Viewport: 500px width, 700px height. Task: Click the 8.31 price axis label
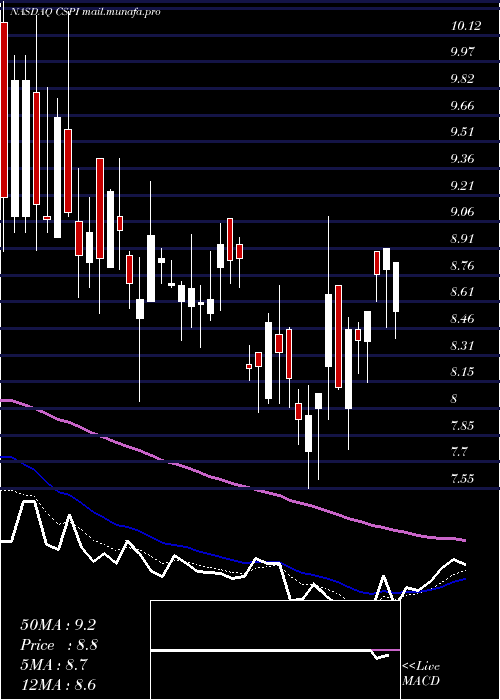(463, 346)
